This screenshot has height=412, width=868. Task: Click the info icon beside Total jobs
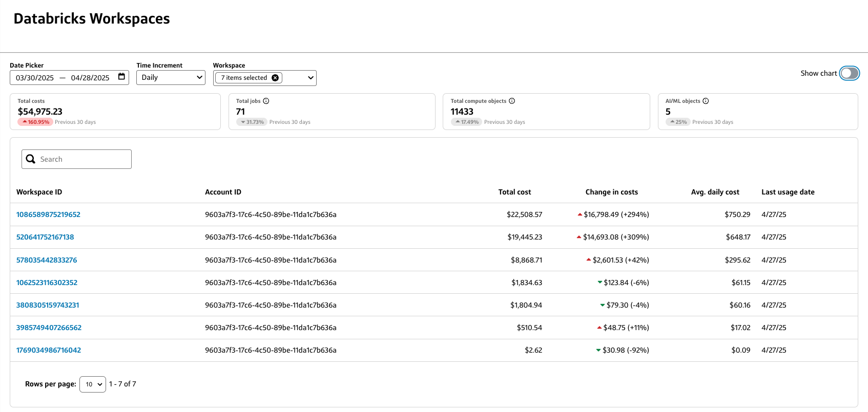tap(266, 101)
